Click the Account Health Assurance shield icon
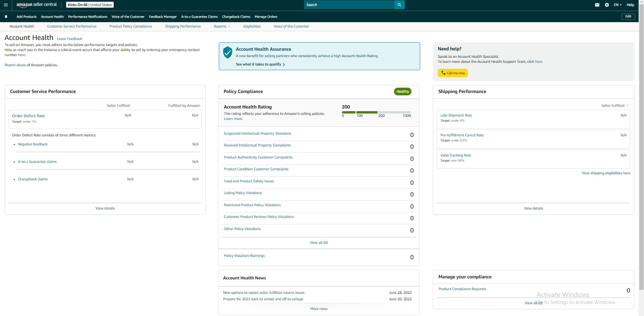This screenshot has width=644, height=316. click(x=228, y=52)
